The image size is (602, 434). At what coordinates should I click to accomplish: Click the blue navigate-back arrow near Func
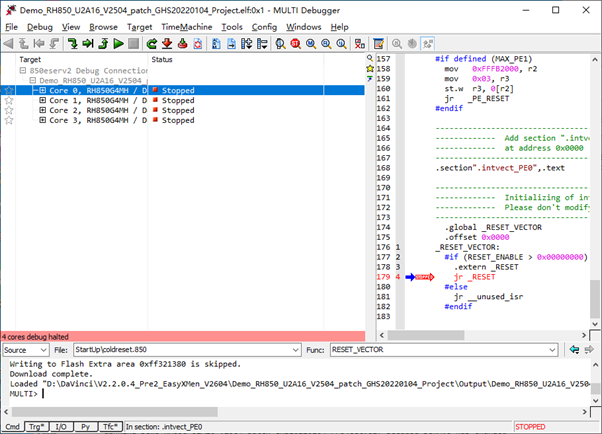574,350
